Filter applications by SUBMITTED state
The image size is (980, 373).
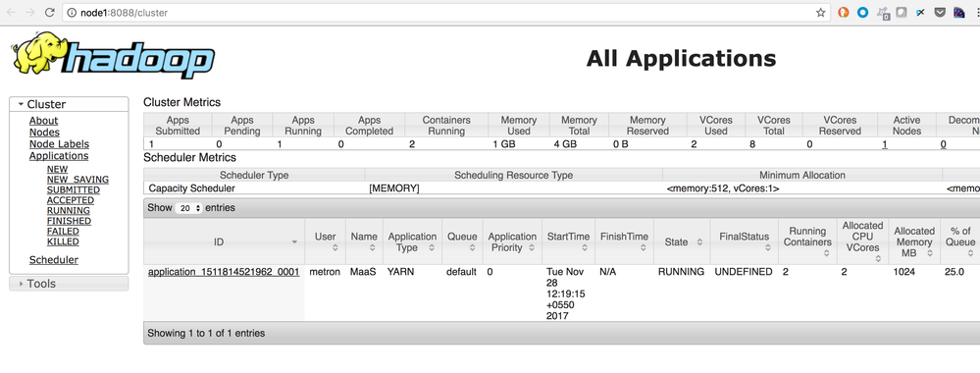pyautogui.click(x=74, y=189)
